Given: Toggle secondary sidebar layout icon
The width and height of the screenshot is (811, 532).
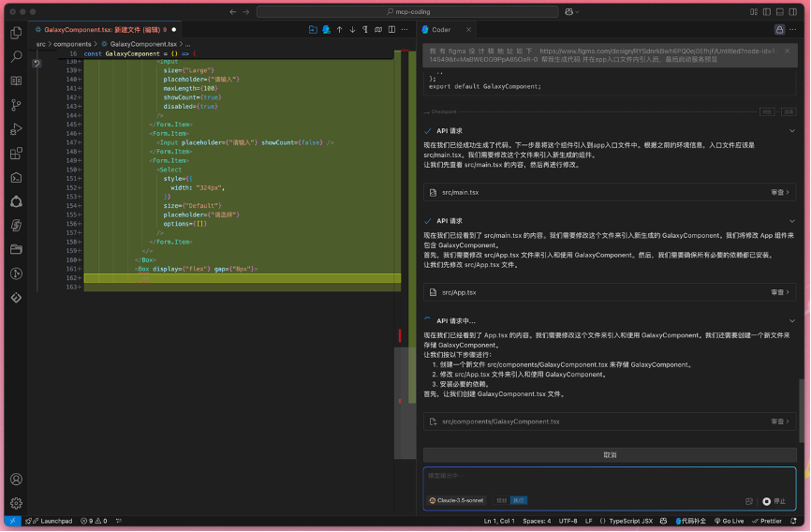Looking at the screenshot, I should (x=792, y=11).
